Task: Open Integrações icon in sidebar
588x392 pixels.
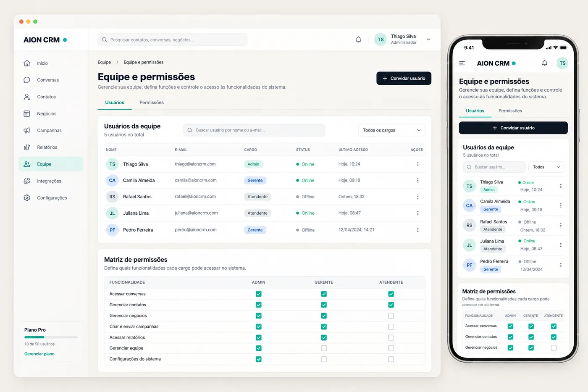Action: 27,181
